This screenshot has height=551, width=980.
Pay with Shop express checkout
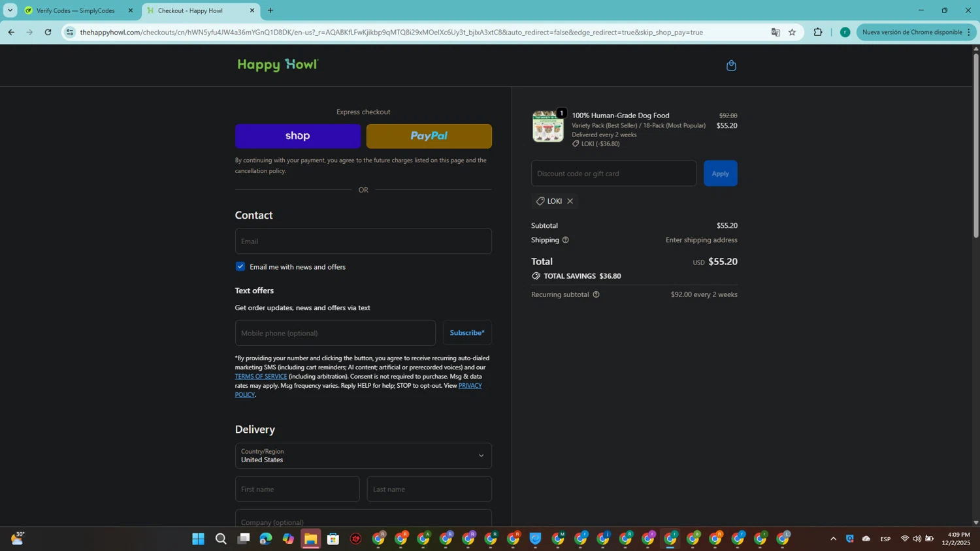click(298, 136)
